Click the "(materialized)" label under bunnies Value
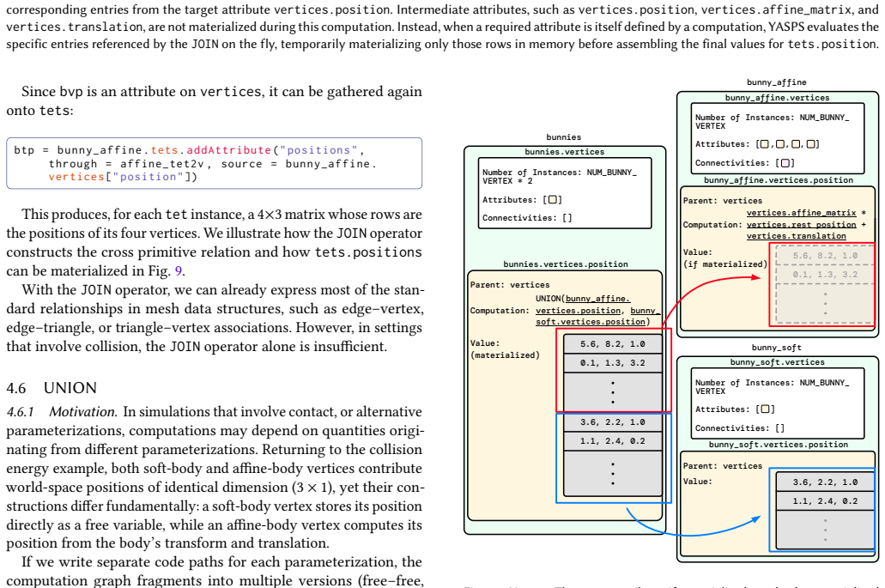 [x=505, y=355]
